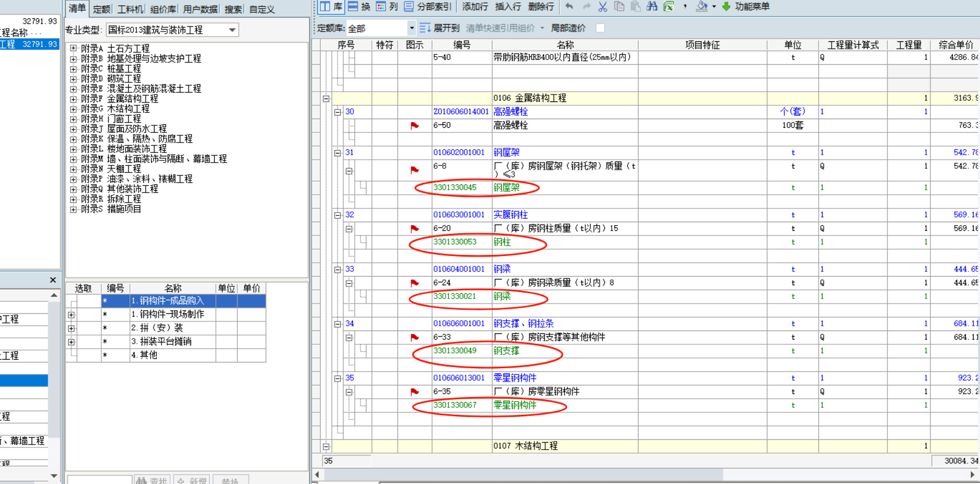The height and width of the screenshot is (484, 980).
Task: Expand 附录F 金属结构工程 node
Action: (x=73, y=99)
